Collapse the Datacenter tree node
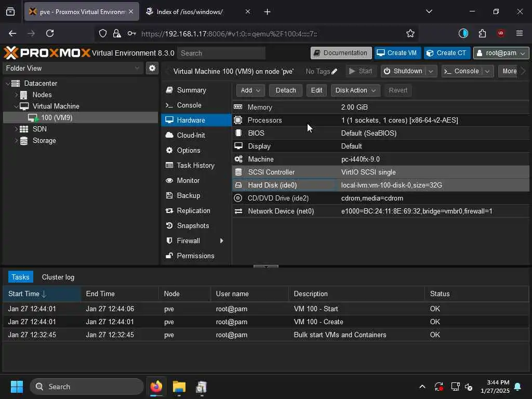Viewport: 532px width, 399px height. [8, 84]
